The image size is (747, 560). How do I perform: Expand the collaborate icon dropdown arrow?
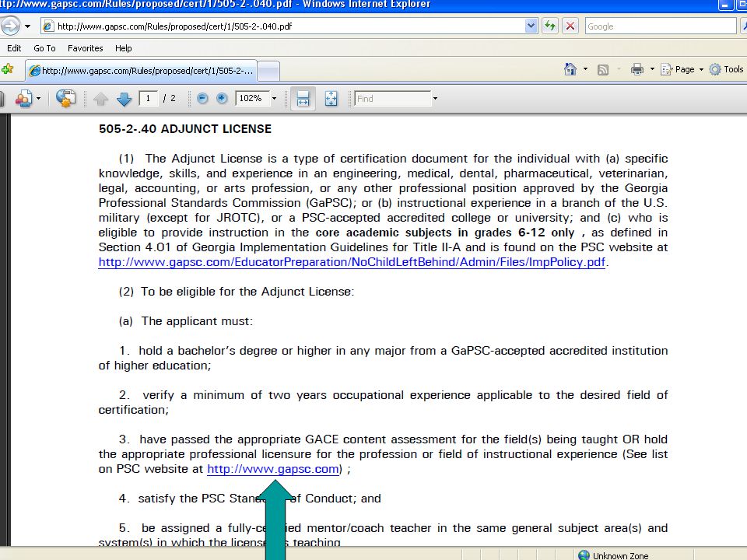coord(39,99)
